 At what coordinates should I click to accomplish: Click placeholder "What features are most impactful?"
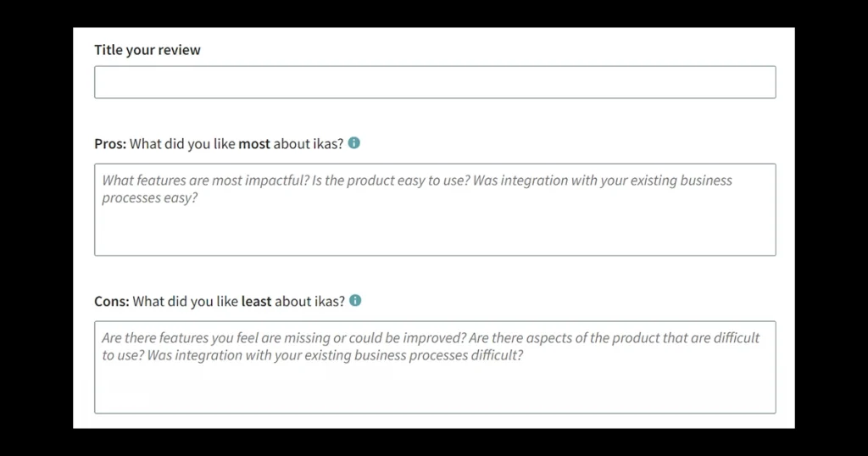pyautogui.click(x=205, y=181)
